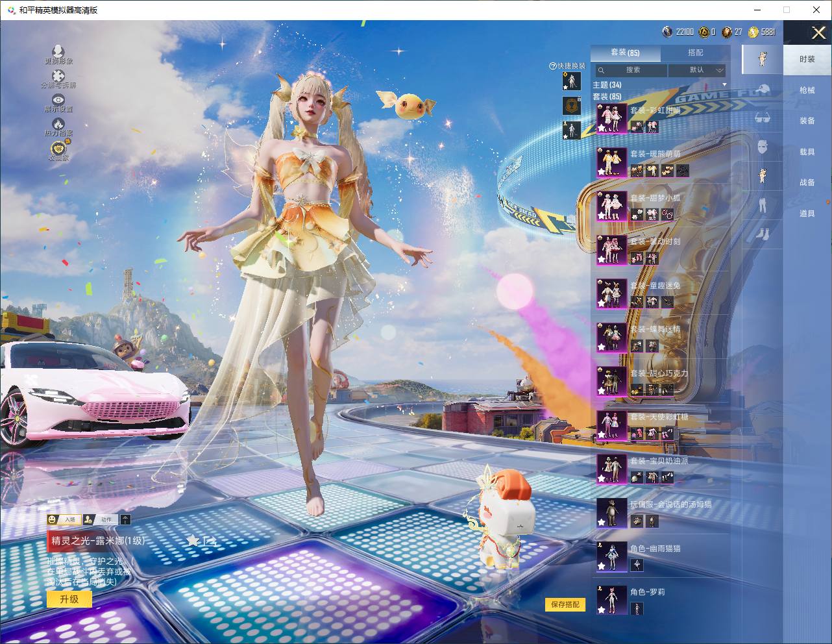
Task: Open the 战备 tab
Action: tap(807, 182)
